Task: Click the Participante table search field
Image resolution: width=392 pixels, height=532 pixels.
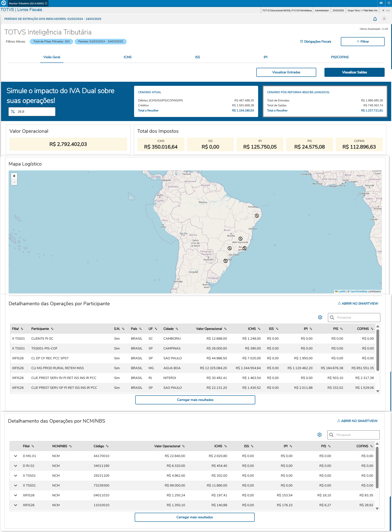Action: click(x=354, y=317)
